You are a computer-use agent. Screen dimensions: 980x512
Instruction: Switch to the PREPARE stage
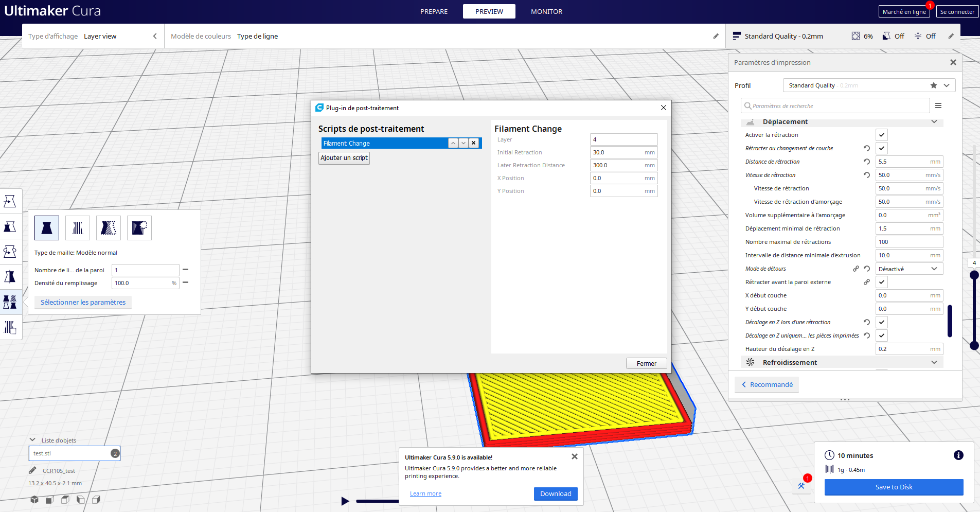tap(434, 11)
